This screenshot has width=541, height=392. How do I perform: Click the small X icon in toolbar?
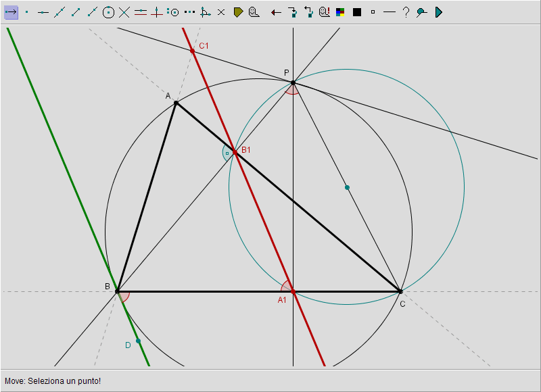click(221, 12)
